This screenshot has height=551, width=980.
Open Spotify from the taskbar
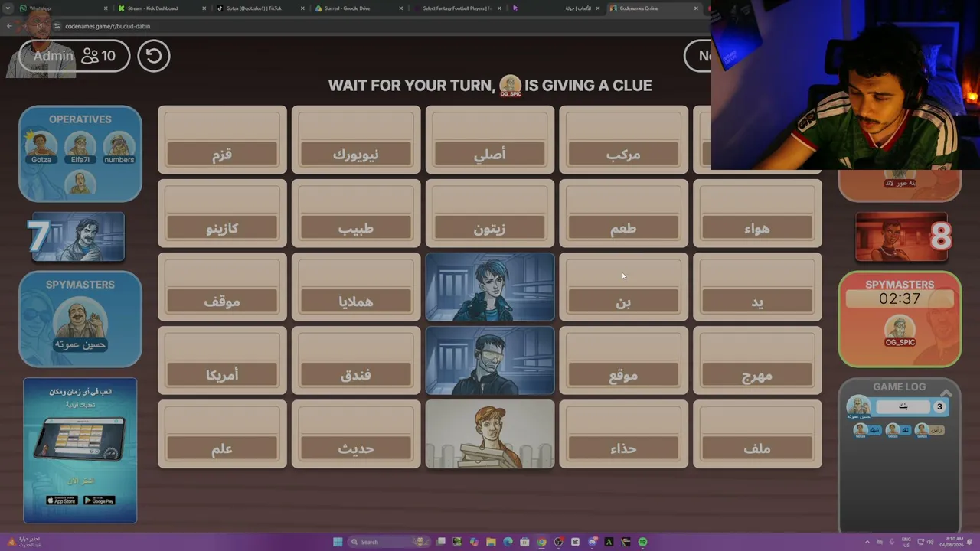(642, 542)
